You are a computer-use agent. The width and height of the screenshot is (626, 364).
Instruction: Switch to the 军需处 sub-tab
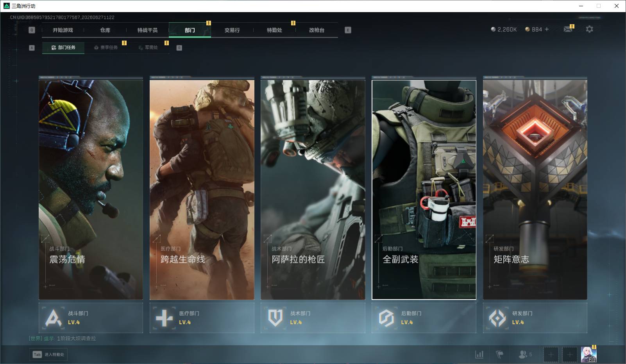click(x=148, y=48)
